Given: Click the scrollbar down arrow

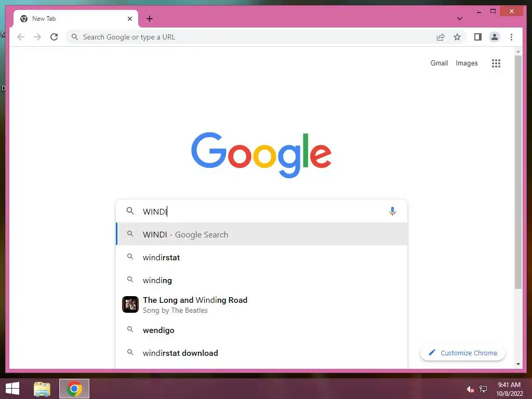Looking at the screenshot, I should point(518,364).
